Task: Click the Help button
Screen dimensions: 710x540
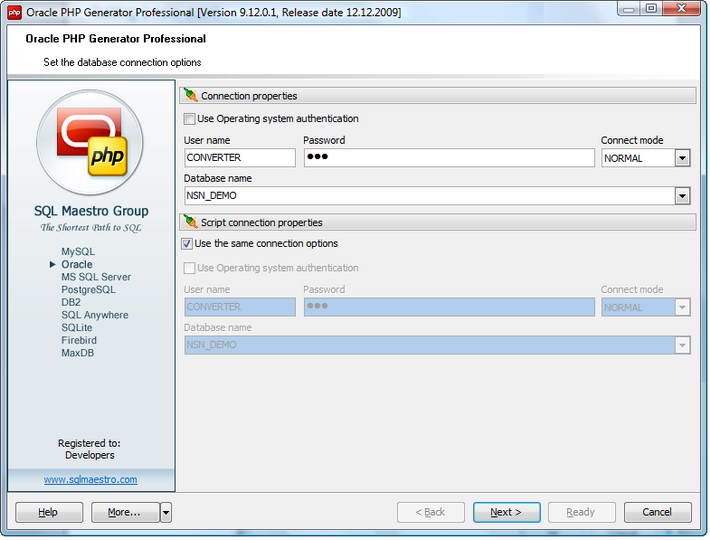Action: [x=49, y=512]
